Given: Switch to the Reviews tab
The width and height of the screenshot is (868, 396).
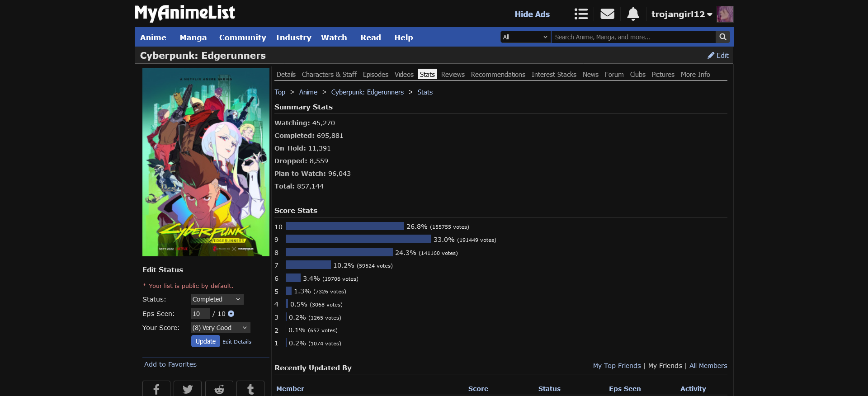Looking at the screenshot, I should click(453, 75).
